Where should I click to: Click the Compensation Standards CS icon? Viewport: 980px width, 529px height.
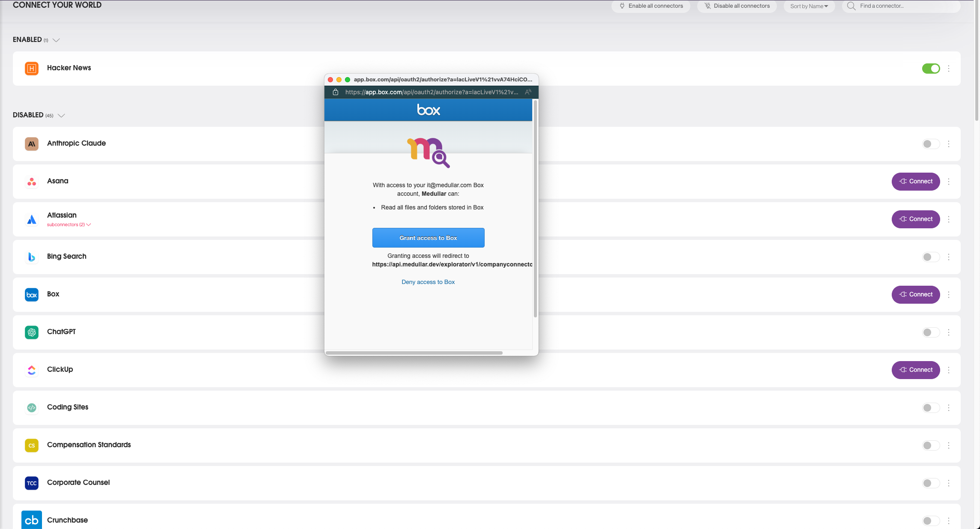32,445
